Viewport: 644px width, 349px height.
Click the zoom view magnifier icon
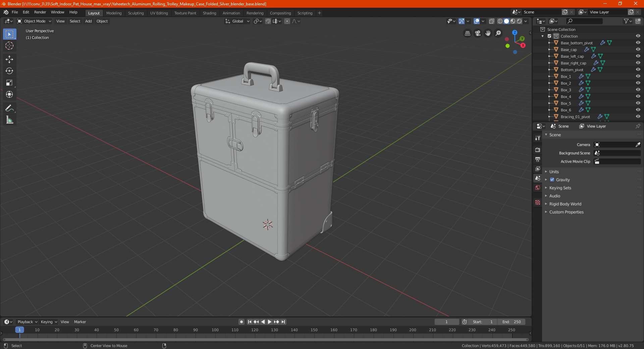click(498, 33)
